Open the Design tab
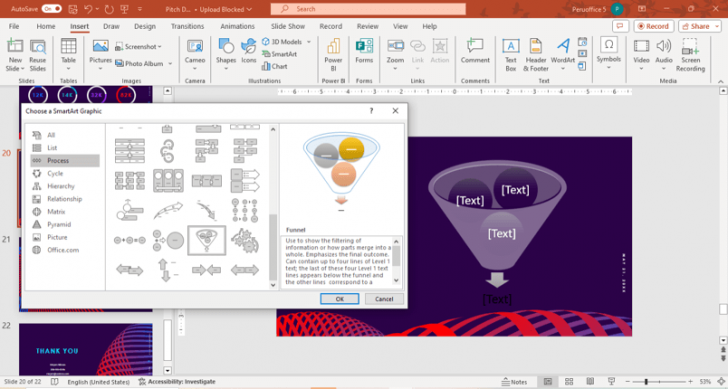 pyautogui.click(x=145, y=26)
